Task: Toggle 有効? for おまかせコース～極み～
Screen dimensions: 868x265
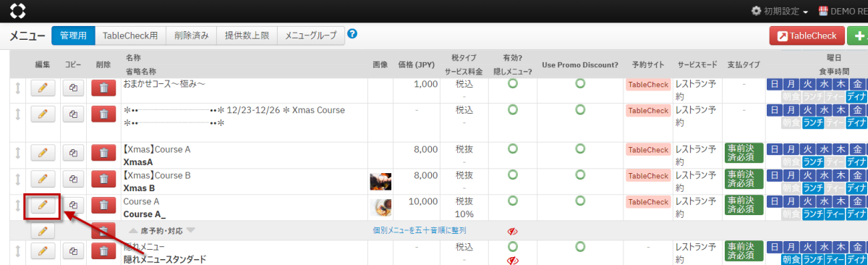Action: pos(513,84)
